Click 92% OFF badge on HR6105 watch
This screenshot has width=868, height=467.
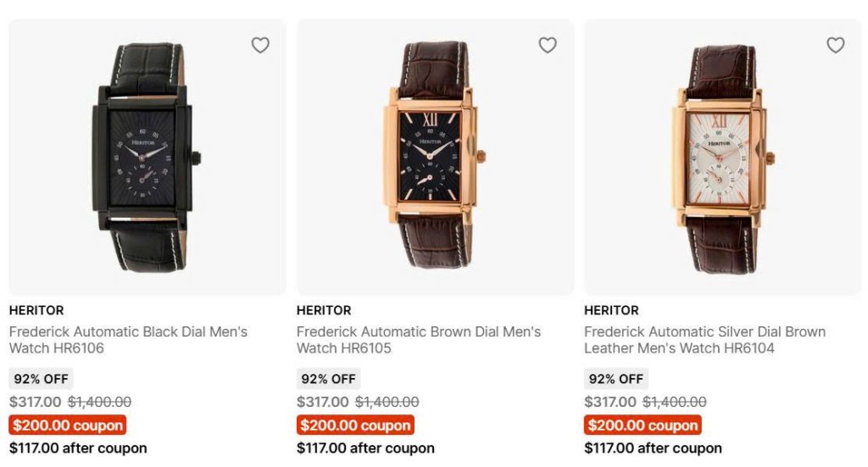pyautogui.click(x=328, y=379)
